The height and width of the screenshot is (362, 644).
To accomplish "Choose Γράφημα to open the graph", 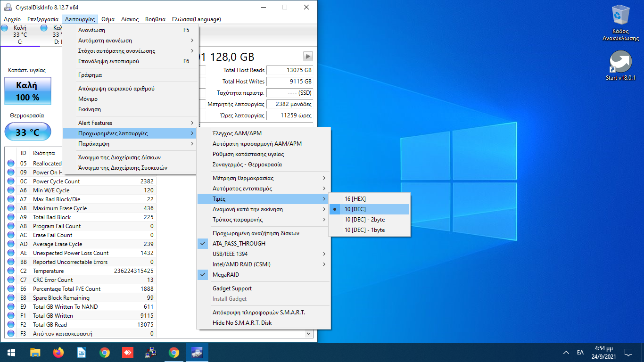I will [x=130, y=75].
